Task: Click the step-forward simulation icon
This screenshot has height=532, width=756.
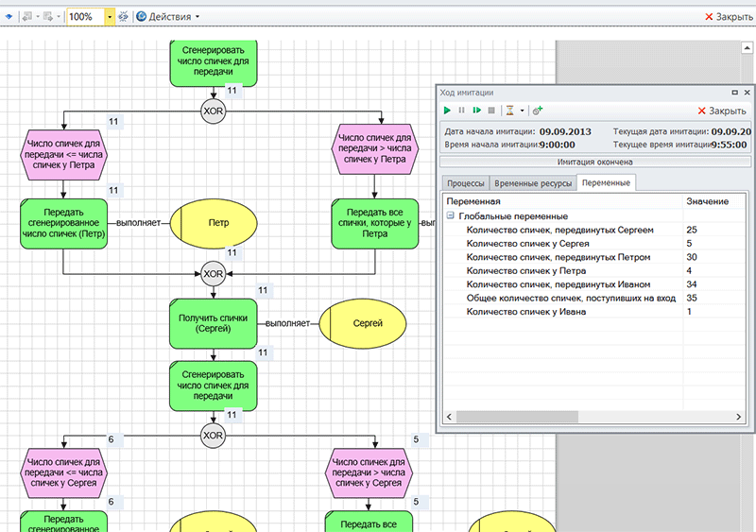Action: (x=476, y=111)
